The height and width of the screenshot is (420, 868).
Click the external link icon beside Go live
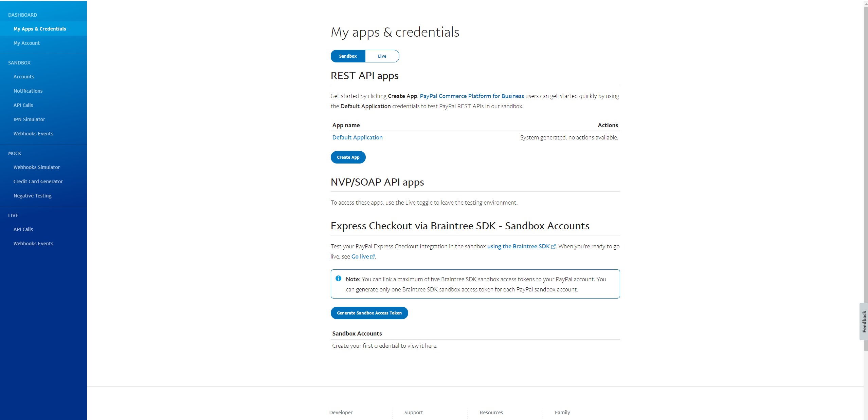373,257
